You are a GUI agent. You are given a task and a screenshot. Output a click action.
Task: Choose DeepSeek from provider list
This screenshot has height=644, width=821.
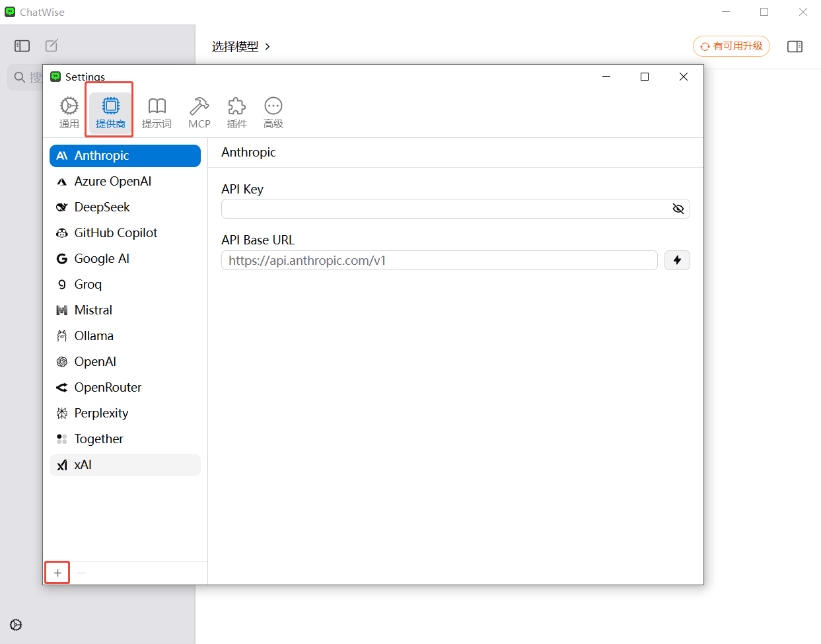(x=125, y=207)
